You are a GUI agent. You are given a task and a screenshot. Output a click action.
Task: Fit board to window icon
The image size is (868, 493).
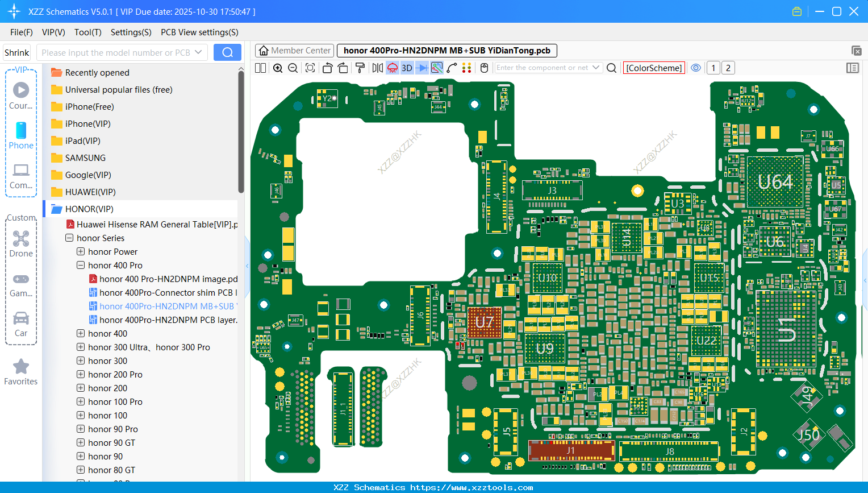point(310,68)
